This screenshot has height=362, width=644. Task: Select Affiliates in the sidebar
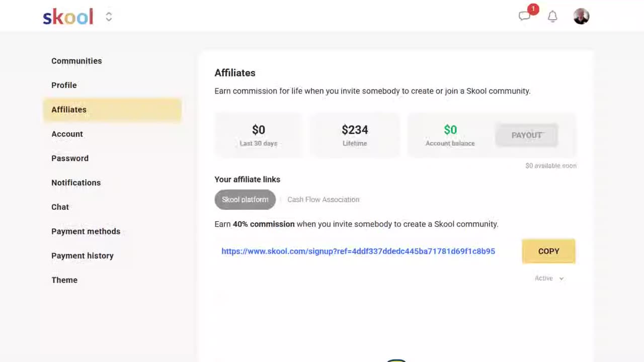point(112,110)
